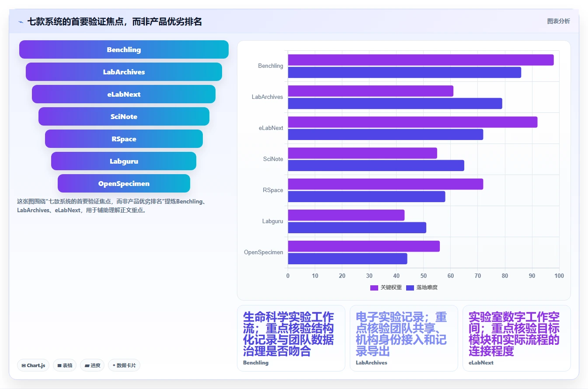Click RSpace's blue 落地难度 bar
This screenshot has height=389, width=588.
click(366, 196)
